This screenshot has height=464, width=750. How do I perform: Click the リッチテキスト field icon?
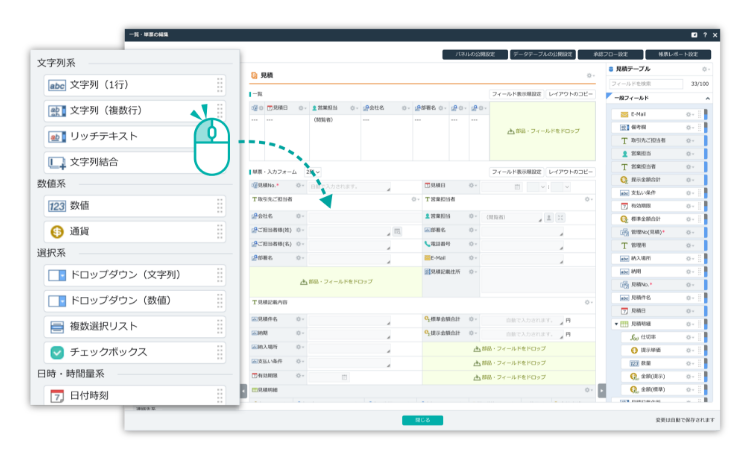point(56,136)
